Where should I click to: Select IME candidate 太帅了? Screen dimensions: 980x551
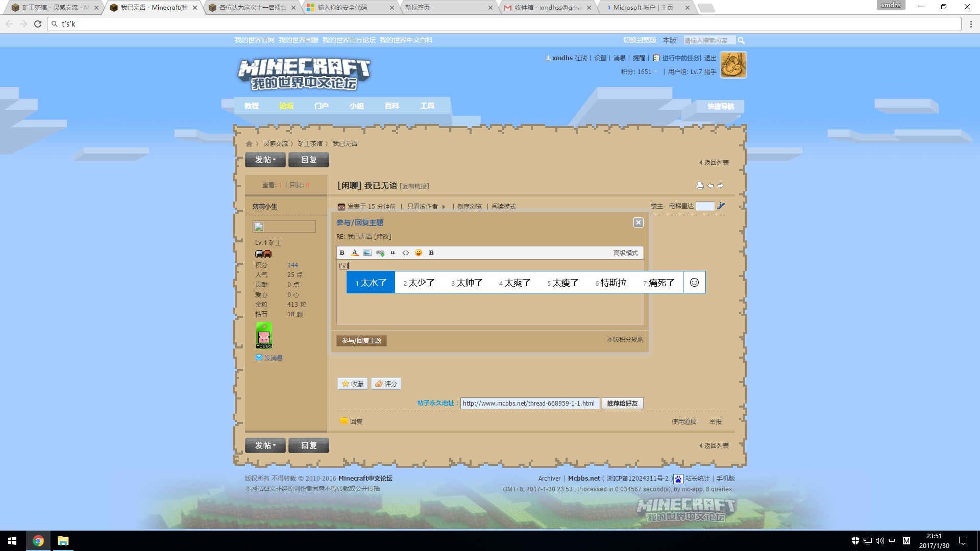point(467,283)
